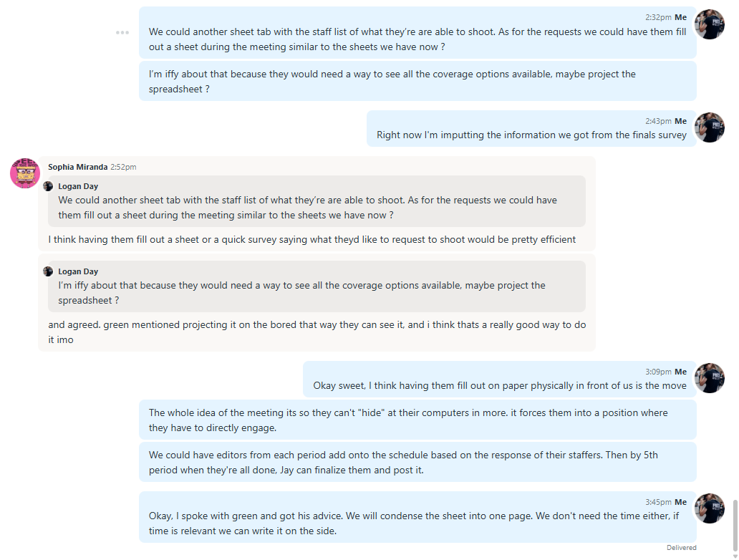Click the chat scrollbar thumb
This screenshot has height=560, width=739.
[733, 522]
